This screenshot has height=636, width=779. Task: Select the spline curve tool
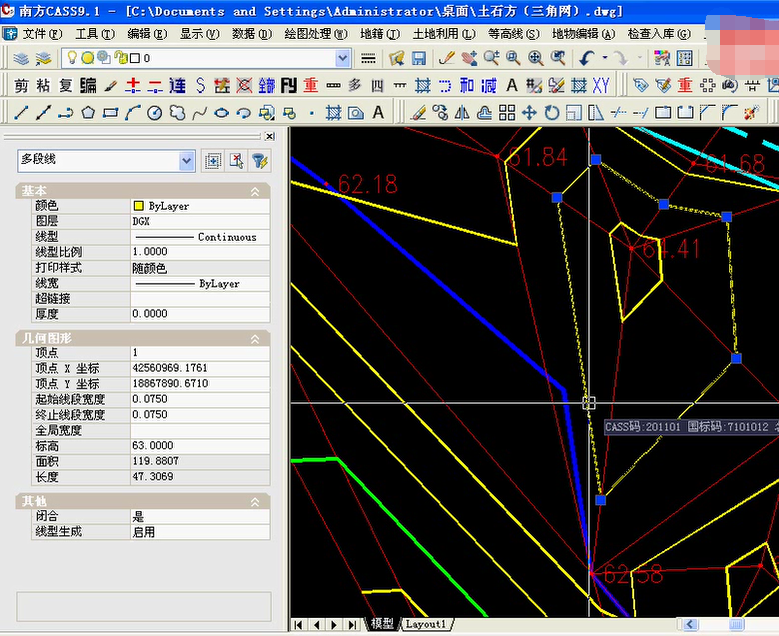click(199, 113)
